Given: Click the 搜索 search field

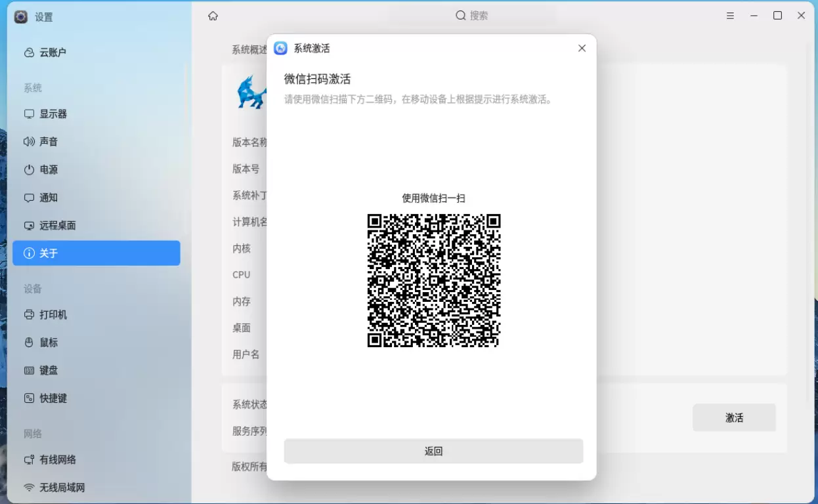Looking at the screenshot, I should tap(472, 15).
